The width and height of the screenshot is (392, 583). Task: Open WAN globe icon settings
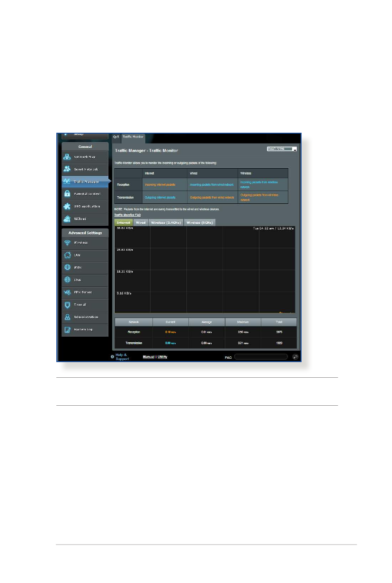tap(68, 267)
